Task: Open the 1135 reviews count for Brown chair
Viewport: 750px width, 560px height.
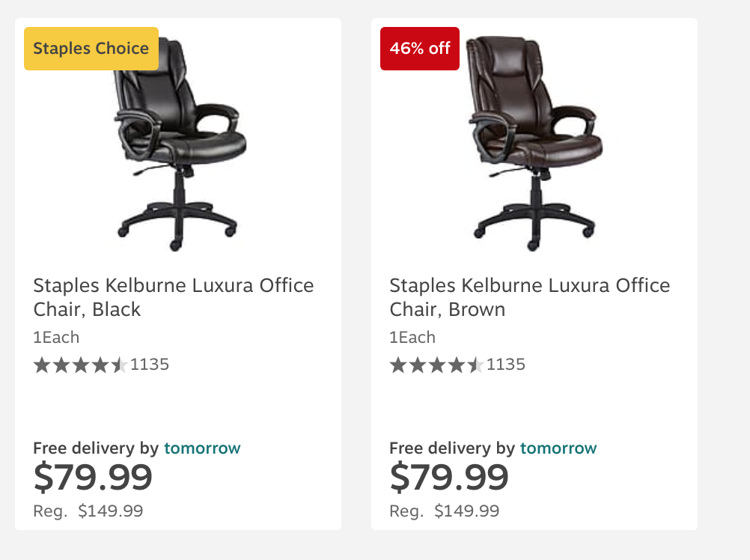Action: (506, 365)
